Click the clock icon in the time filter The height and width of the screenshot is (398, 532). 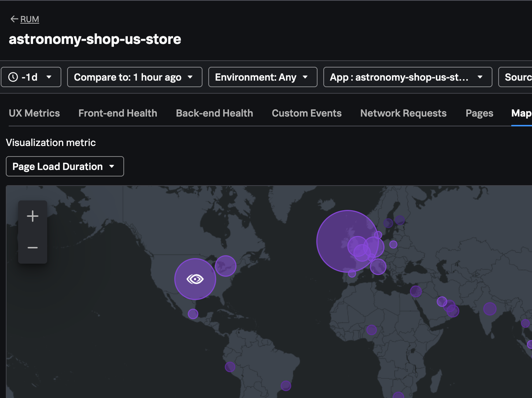point(13,77)
